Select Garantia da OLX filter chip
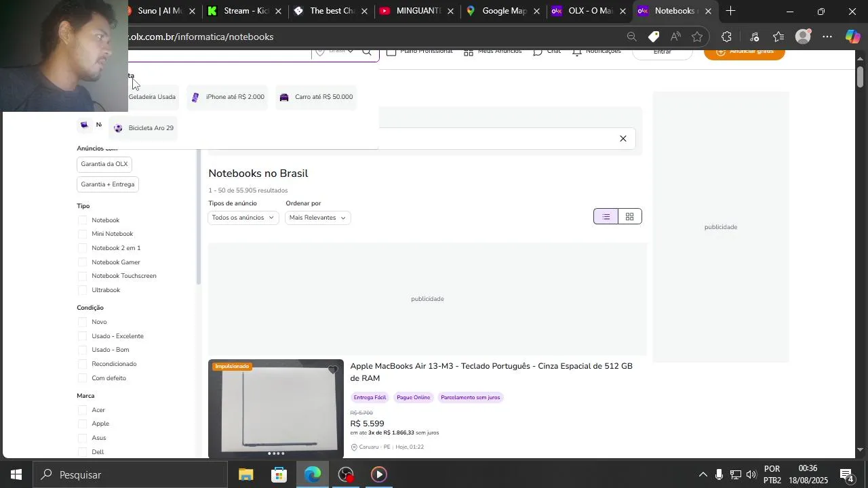The image size is (868, 488). point(104,164)
